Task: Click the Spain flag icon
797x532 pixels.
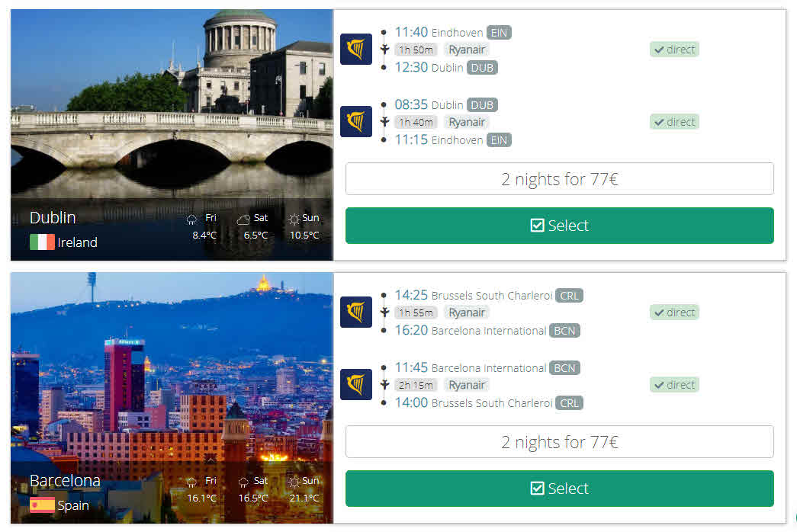Action: (42, 505)
